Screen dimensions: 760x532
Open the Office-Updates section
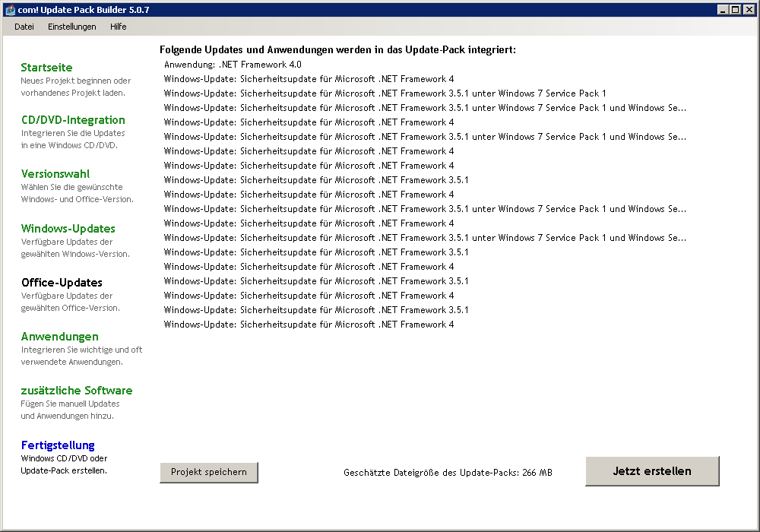click(x=62, y=283)
